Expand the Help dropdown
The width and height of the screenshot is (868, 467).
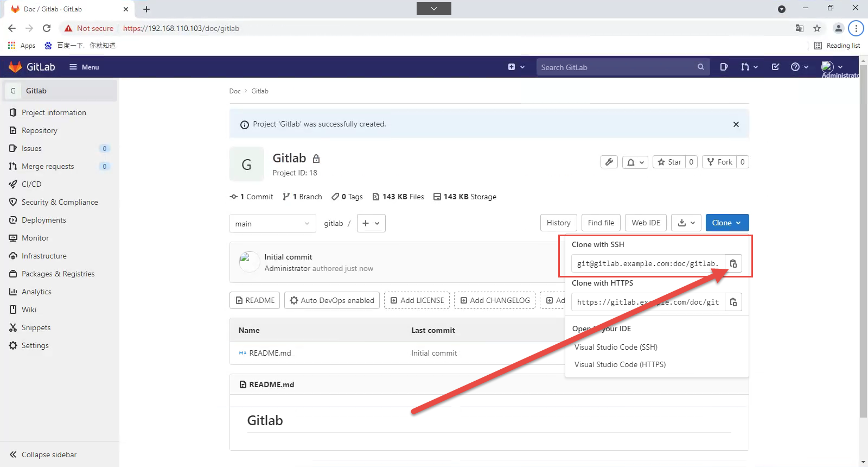[x=800, y=67]
